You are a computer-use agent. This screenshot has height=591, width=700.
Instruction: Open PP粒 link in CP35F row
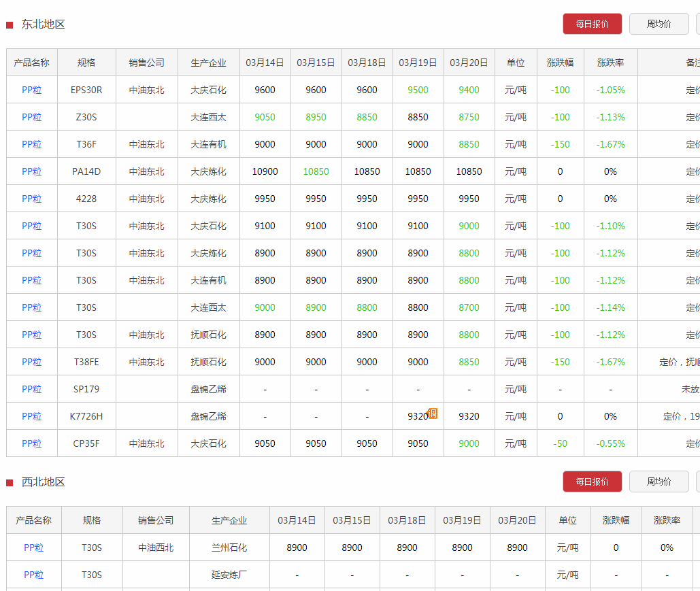[32, 443]
